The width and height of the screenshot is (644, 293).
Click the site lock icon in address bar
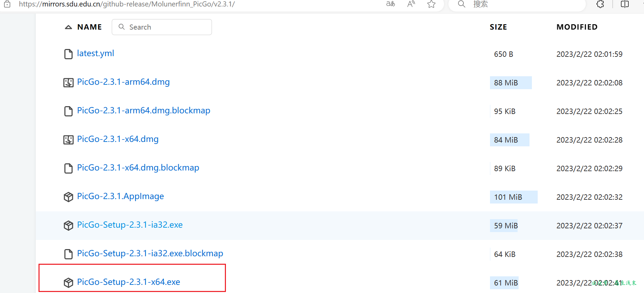7,4
